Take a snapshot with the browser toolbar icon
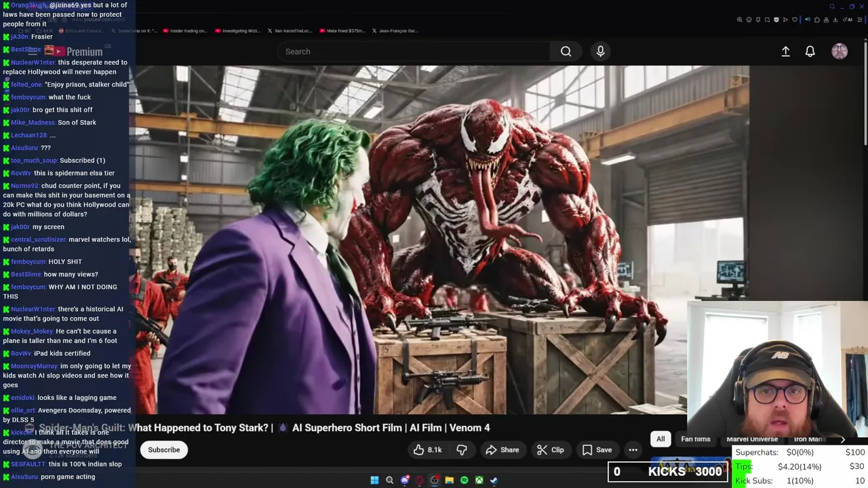This screenshot has height=488, width=868. click(767, 20)
